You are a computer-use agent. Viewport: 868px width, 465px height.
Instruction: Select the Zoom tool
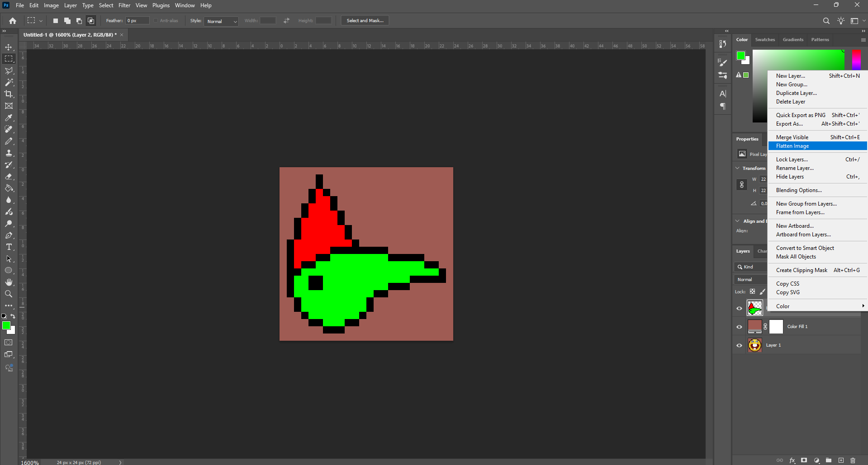9,294
